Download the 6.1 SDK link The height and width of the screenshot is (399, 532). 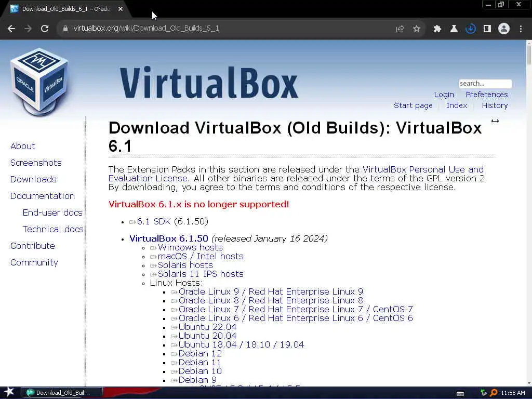(154, 221)
